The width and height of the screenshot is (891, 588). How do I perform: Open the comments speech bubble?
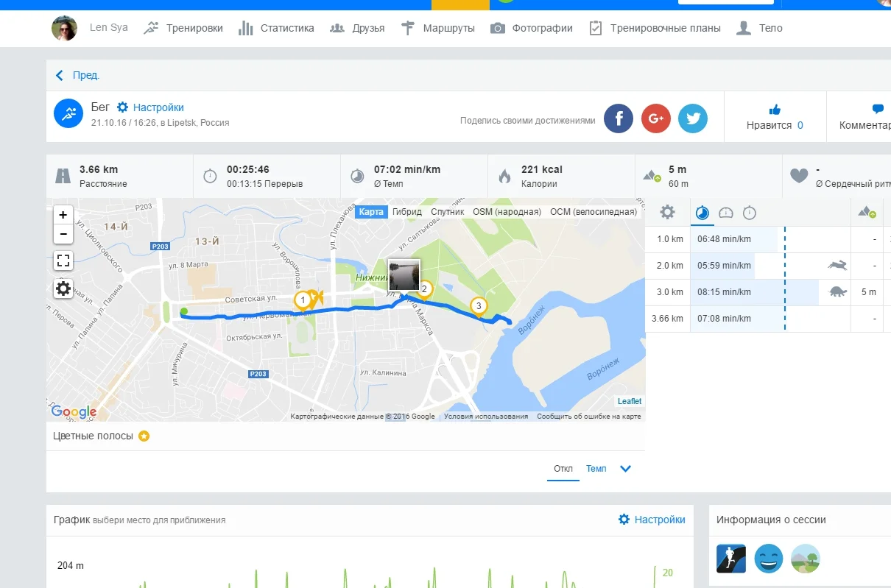tap(878, 109)
